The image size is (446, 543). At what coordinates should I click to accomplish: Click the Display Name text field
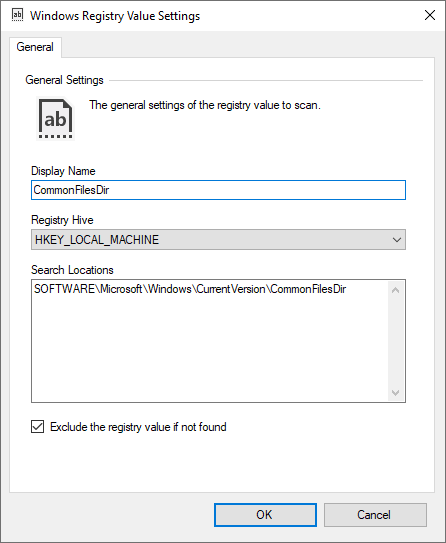coord(218,190)
